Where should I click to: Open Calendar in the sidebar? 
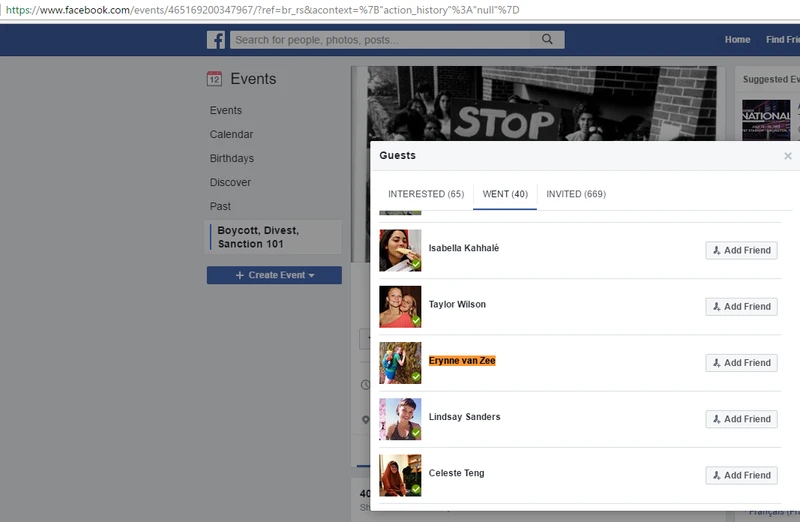[231, 134]
